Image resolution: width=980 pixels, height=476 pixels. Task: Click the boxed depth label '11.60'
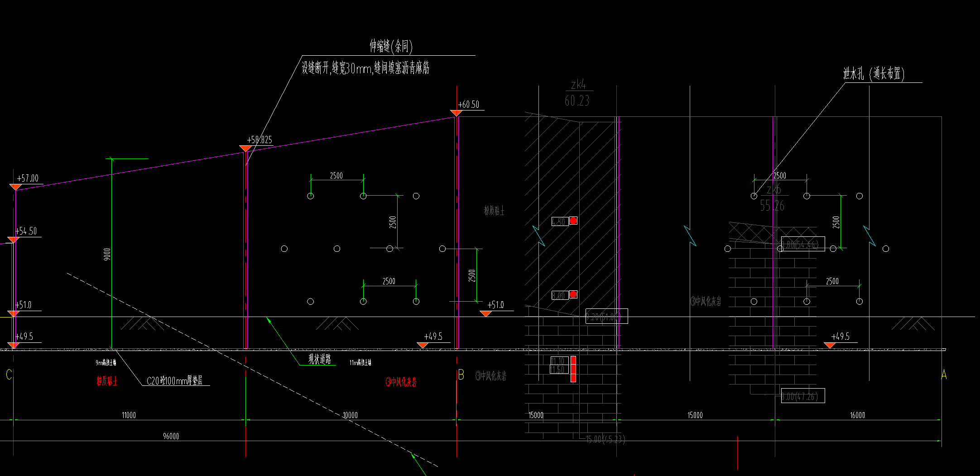[x=559, y=369]
